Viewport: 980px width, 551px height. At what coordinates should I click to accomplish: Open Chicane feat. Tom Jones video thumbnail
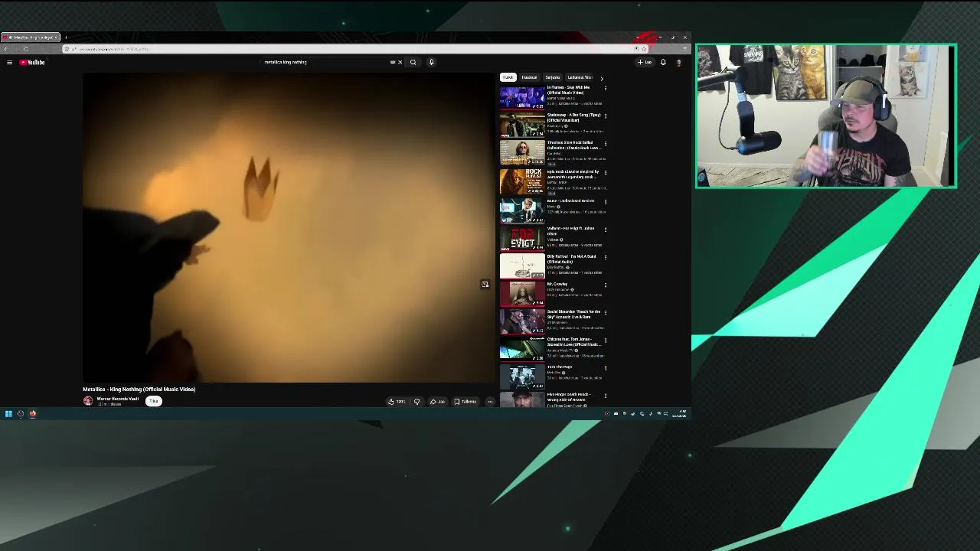[x=522, y=349]
